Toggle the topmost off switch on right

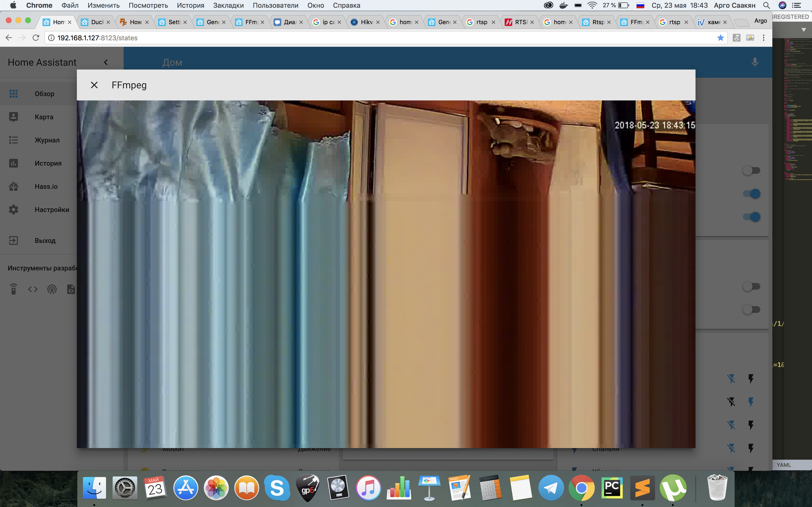tap(751, 171)
